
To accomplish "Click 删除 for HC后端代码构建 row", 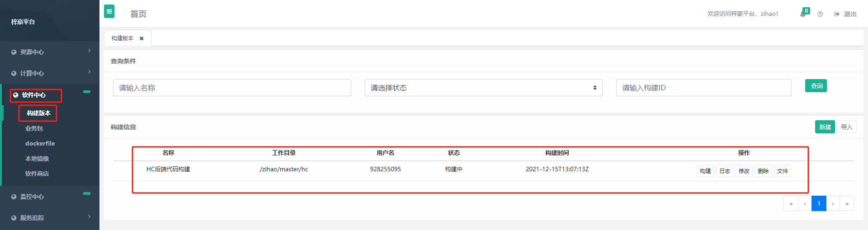I will coord(763,171).
